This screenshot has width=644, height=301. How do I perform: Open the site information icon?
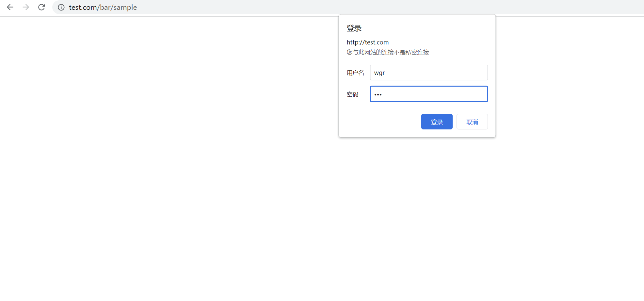tap(61, 7)
